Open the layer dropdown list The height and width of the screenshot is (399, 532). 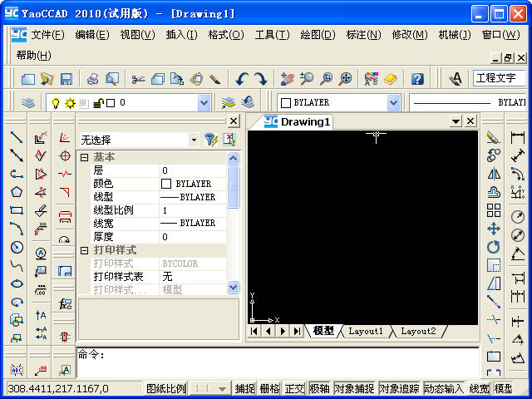point(204,102)
